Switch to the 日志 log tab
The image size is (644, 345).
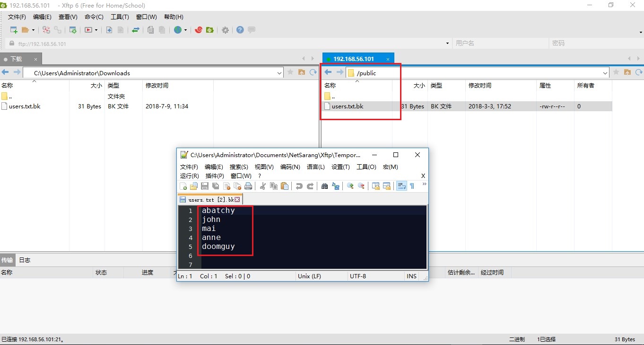pyautogui.click(x=25, y=260)
